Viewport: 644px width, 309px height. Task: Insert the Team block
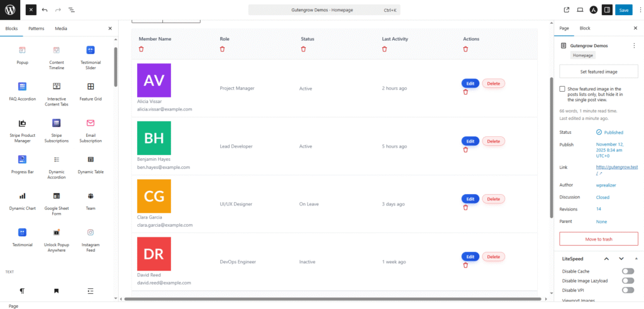[91, 202]
